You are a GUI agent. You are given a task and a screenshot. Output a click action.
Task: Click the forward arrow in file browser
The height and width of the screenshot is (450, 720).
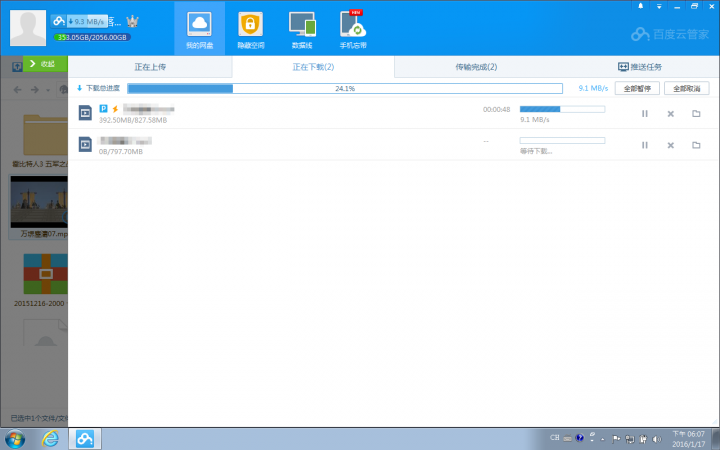[35, 90]
